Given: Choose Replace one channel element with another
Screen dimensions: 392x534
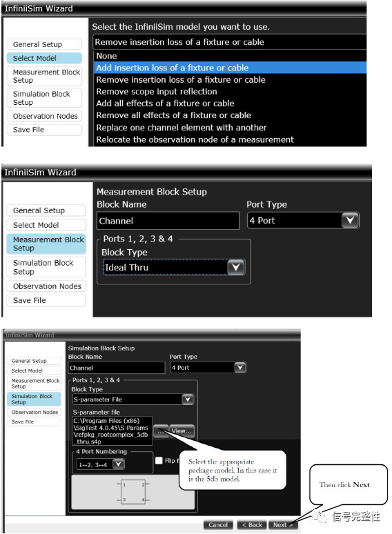Looking at the screenshot, I should pyautogui.click(x=231, y=128).
